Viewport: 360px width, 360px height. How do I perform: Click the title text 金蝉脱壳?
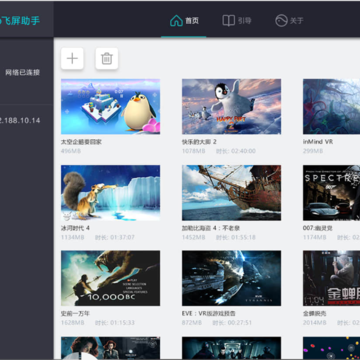tap(314, 314)
